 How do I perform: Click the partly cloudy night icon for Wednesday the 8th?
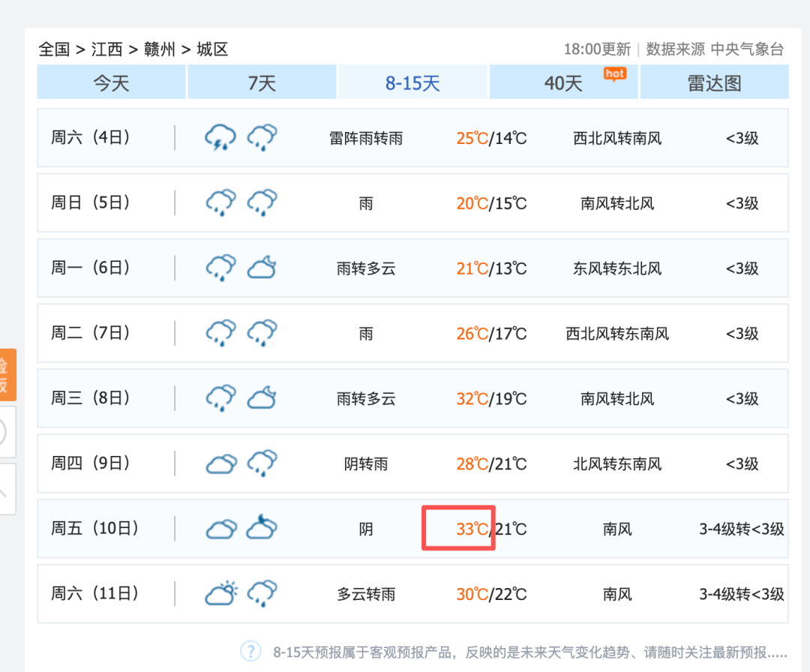(262, 398)
